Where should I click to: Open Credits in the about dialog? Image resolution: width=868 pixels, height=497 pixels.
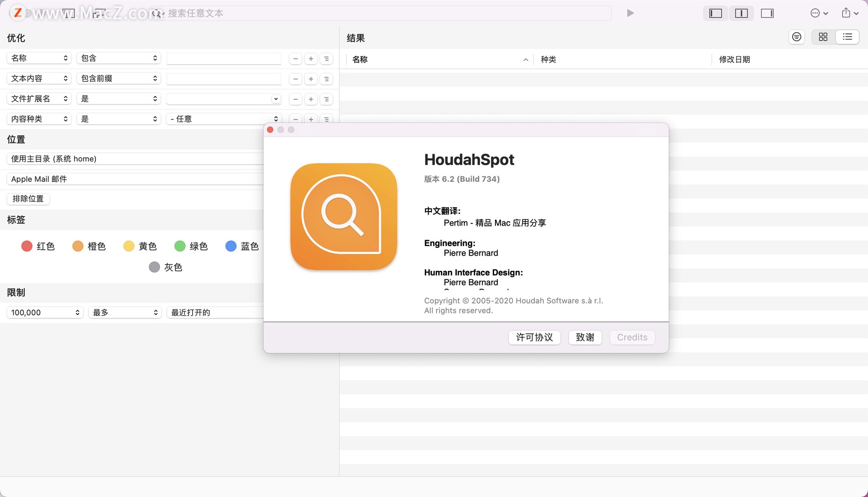[632, 337]
